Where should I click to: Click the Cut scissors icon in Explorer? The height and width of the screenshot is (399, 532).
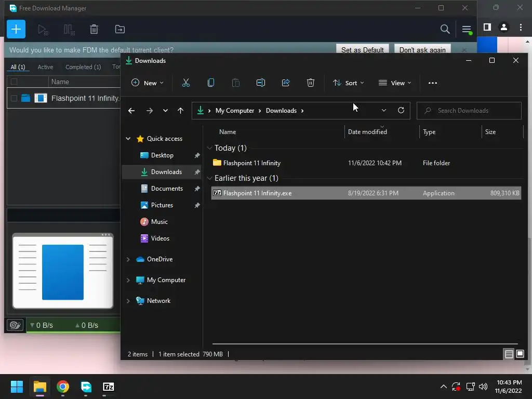click(186, 83)
